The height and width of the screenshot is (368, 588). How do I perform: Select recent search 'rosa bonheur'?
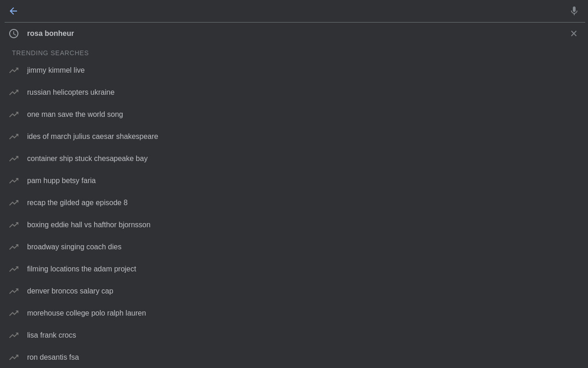pyautogui.click(x=294, y=34)
